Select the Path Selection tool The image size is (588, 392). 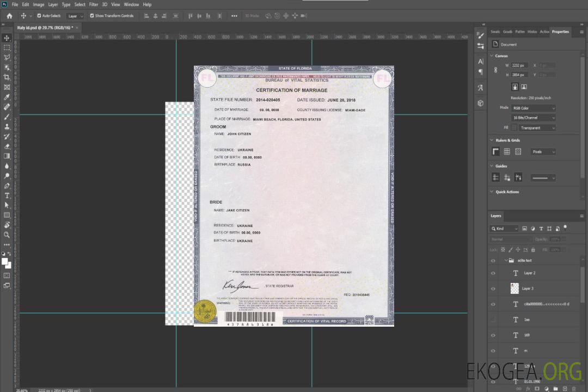point(7,205)
